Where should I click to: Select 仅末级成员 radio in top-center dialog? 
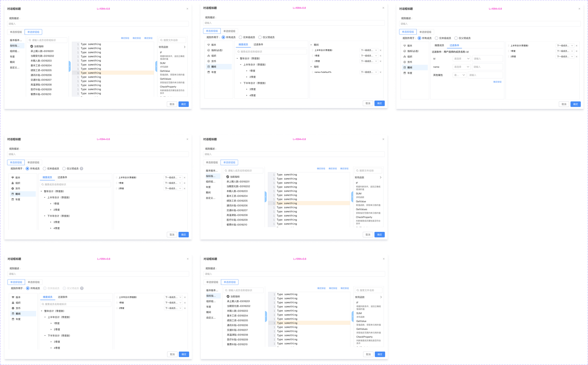[x=240, y=37]
